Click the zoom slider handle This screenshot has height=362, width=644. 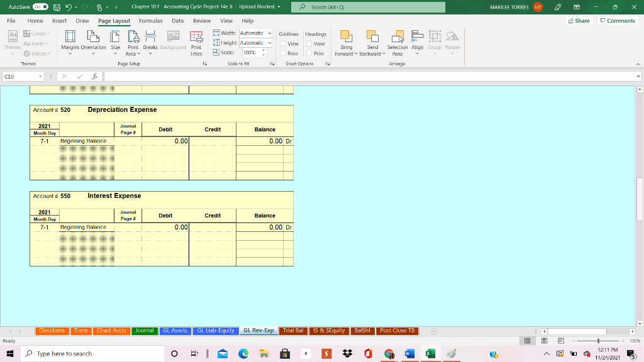pyautogui.click(x=598, y=341)
